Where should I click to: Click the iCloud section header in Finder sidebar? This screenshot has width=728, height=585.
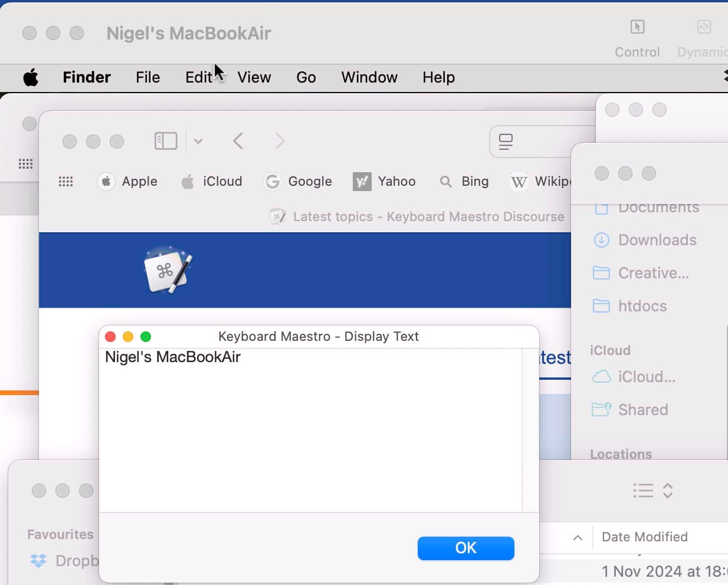coord(610,350)
